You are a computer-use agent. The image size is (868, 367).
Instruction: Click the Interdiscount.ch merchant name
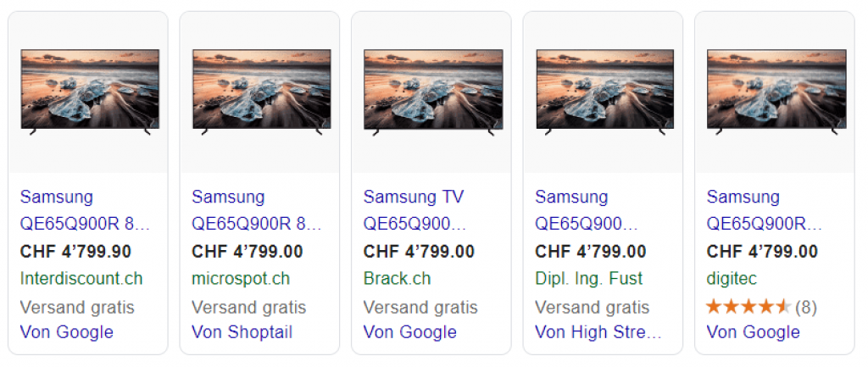pyautogui.click(x=81, y=278)
